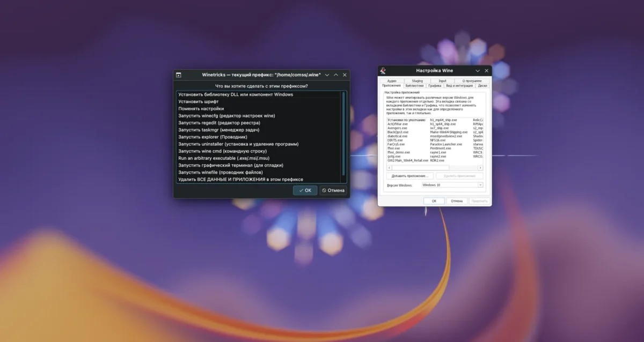
Task: Click right arrow of applications list scrollbar
Action: click(481, 167)
